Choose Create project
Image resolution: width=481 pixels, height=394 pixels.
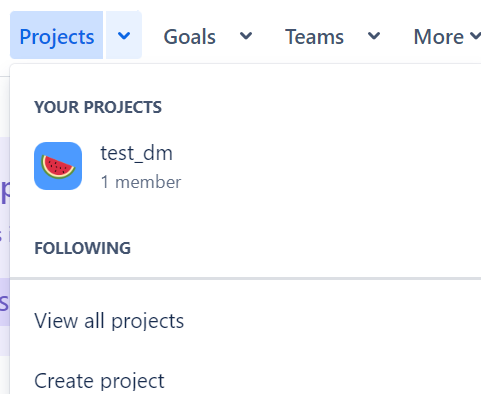tap(99, 381)
